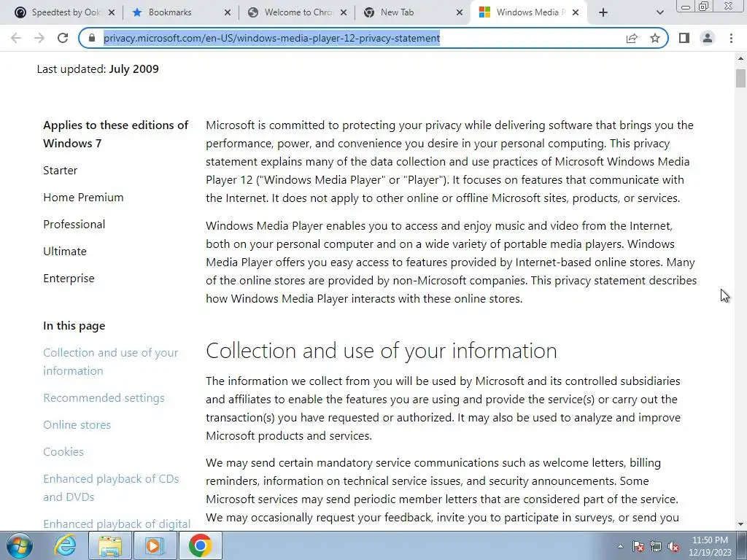Expand the tab search dropdown arrow
This screenshot has height=560, width=747.
[659, 12]
